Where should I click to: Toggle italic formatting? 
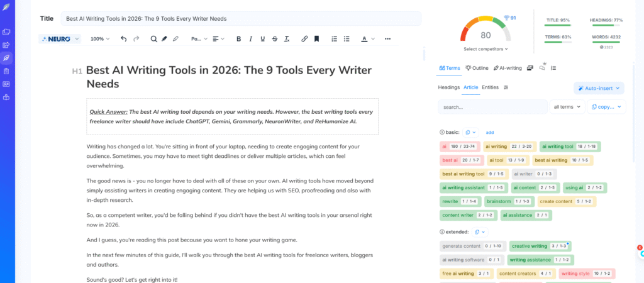pyautogui.click(x=250, y=39)
